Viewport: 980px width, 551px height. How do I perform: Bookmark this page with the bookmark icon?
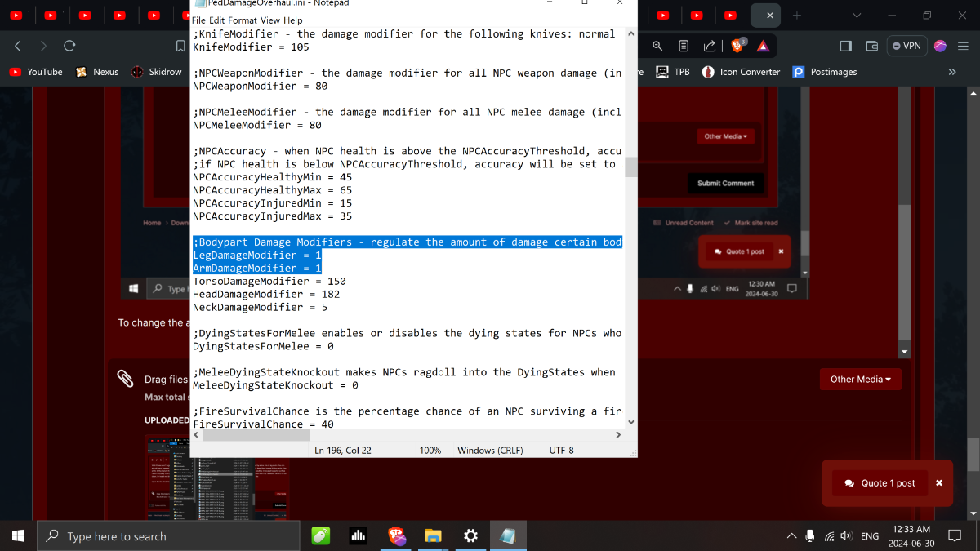[180, 46]
